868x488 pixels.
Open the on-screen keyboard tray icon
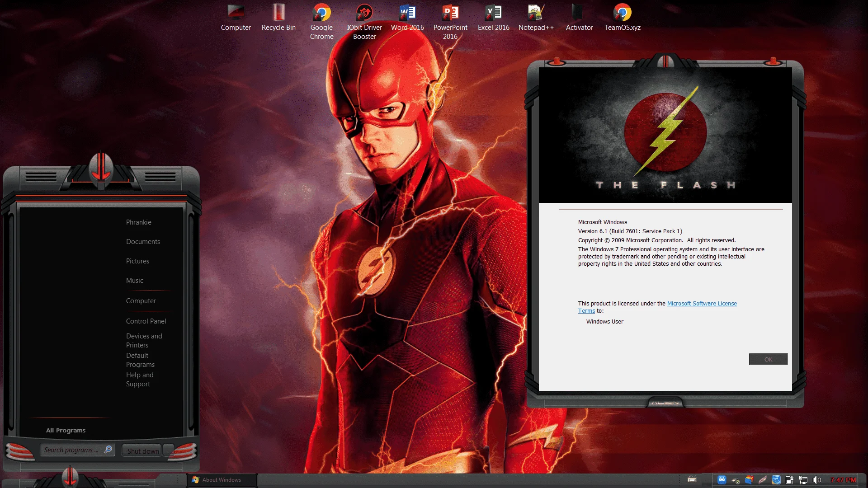(692, 480)
